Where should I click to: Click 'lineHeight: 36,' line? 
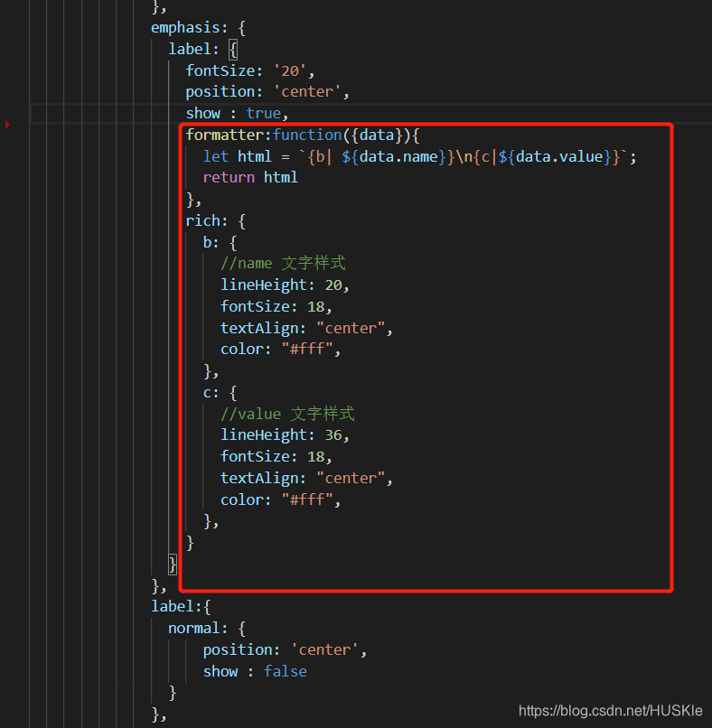(x=285, y=435)
